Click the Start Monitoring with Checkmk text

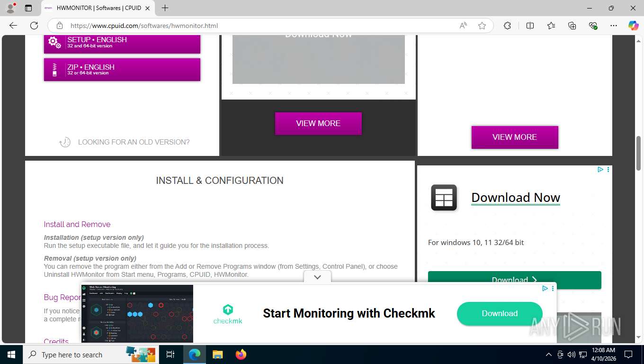(349, 313)
